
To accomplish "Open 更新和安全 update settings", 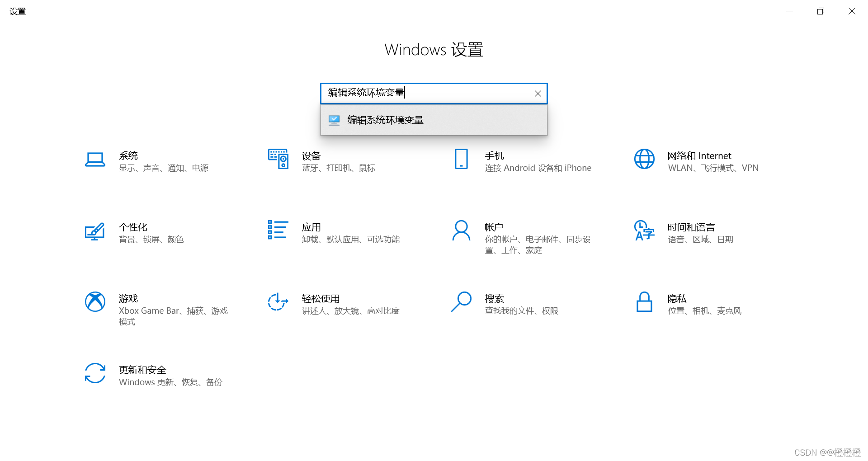I will click(x=95, y=374).
